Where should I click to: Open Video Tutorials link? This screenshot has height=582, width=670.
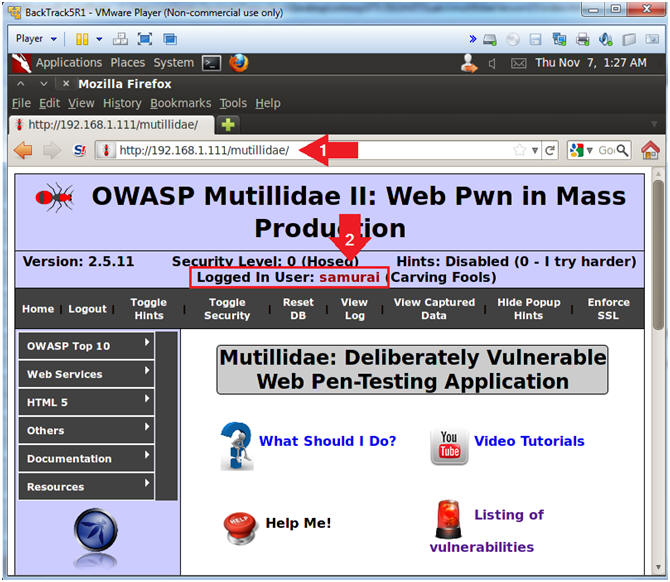(529, 441)
